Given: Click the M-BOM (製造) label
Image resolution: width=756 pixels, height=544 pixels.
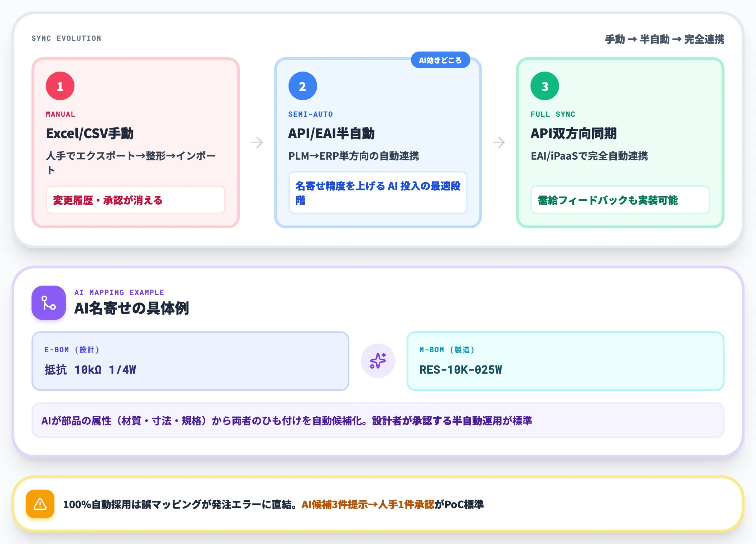Looking at the screenshot, I should click(x=447, y=350).
